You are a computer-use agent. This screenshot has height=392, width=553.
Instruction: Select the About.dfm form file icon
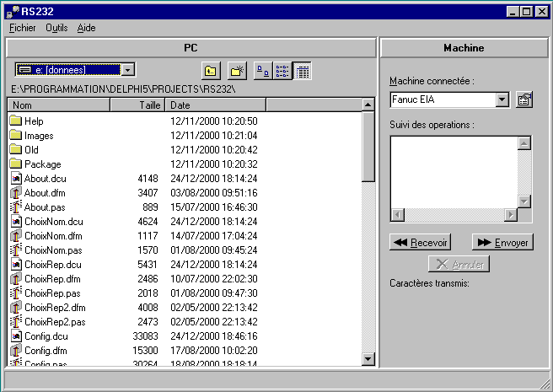pos(15,193)
